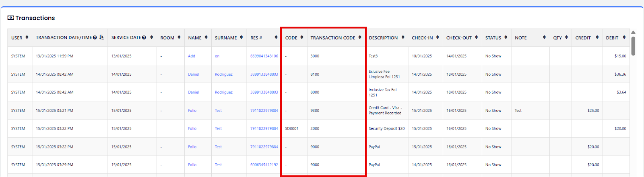
Task: Click descending sort icon for Transaction Date/Time
Action: pyautogui.click(x=101, y=37)
